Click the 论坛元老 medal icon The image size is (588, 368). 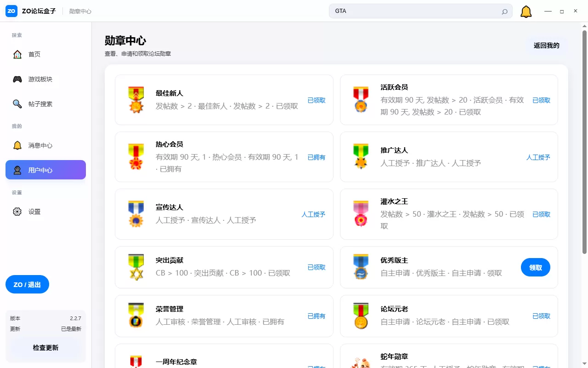tap(361, 316)
